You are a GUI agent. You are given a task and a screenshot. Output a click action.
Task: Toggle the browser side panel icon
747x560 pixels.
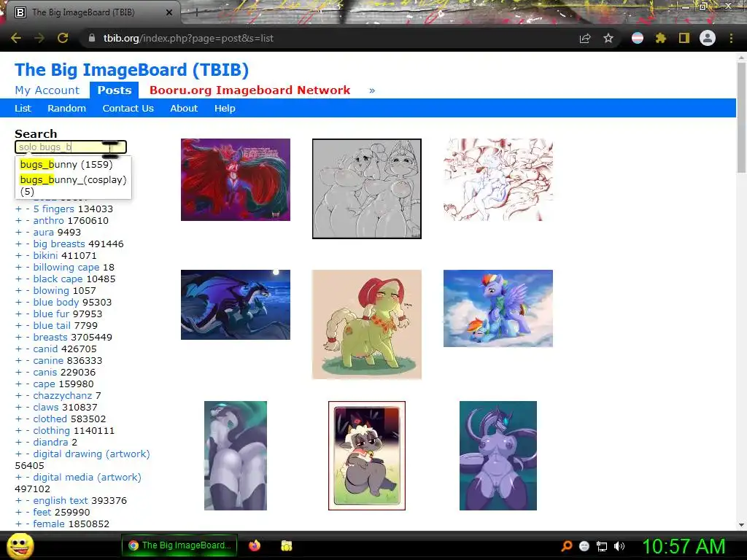[x=684, y=38]
